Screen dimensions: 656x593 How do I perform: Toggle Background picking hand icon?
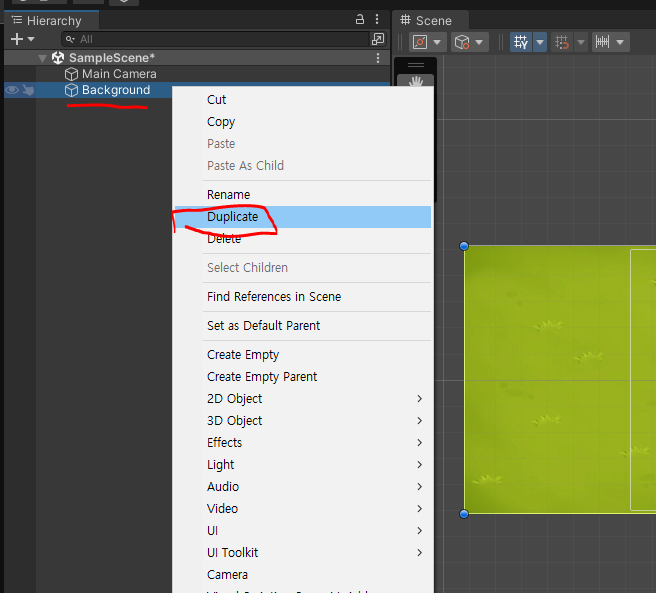pyautogui.click(x=28, y=90)
